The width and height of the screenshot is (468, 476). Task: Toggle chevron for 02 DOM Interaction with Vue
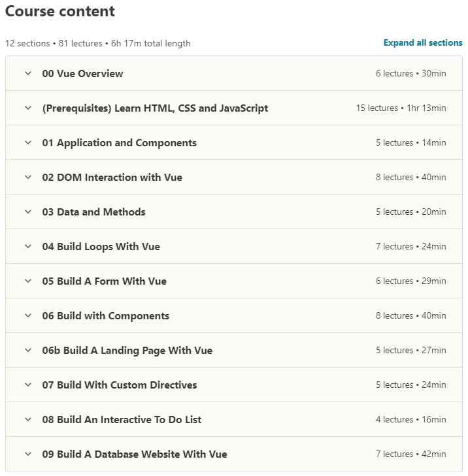tap(28, 178)
